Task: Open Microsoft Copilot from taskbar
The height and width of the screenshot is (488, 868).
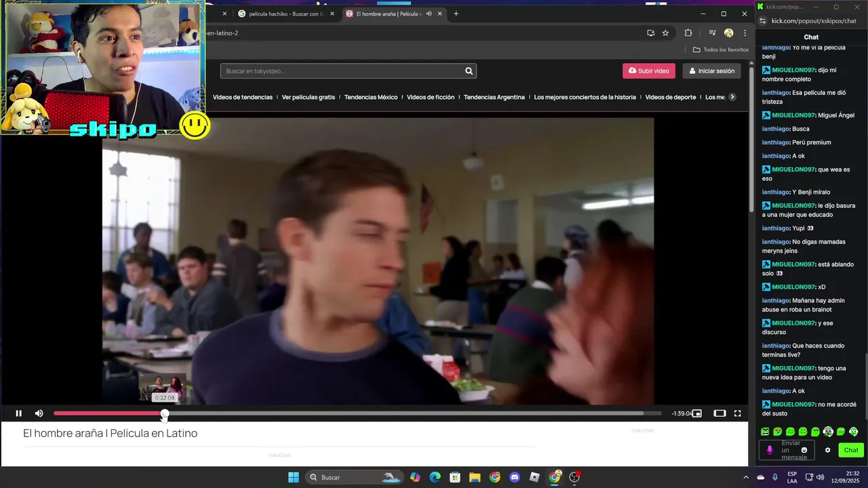Action: coord(415,477)
